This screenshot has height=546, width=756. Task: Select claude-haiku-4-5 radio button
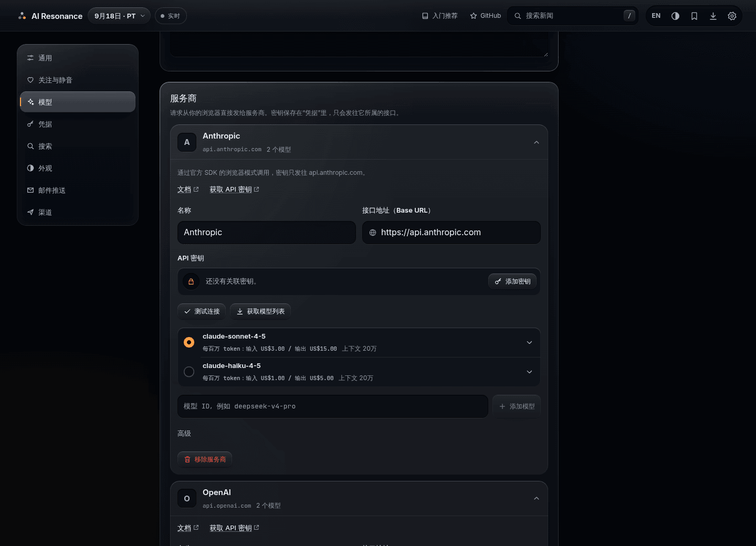point(189,372)
